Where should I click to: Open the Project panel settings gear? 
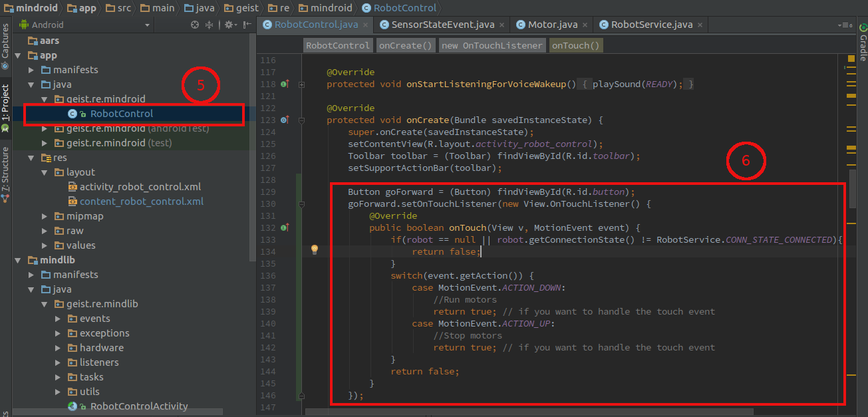click(x=228, y=25)
